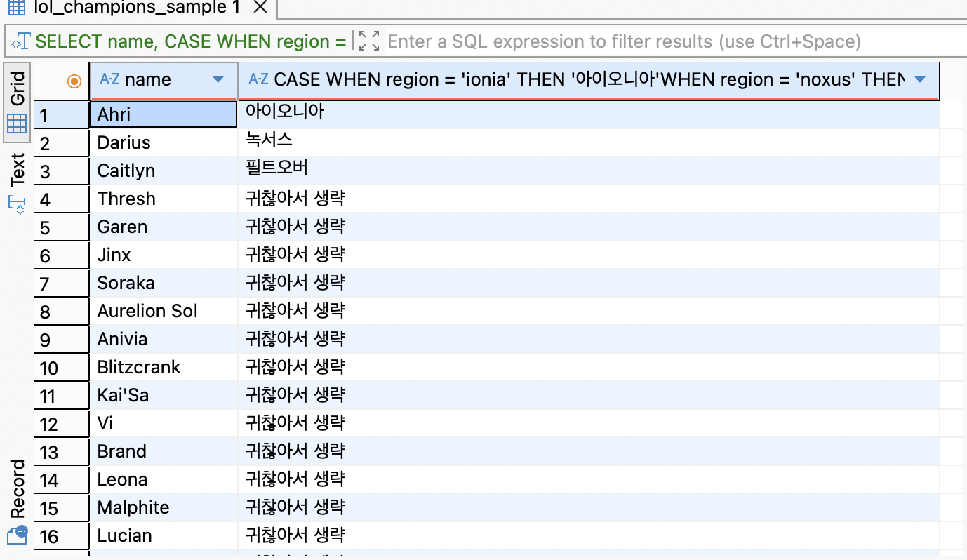The image size is (967, 560).
Task: Select the Lucian name cell
Action: click(164, 535)
